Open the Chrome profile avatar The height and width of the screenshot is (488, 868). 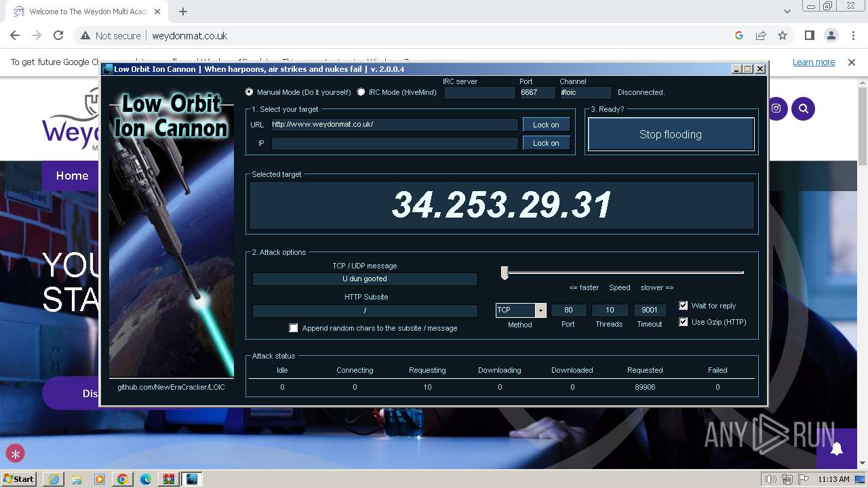tap(831, 36)
